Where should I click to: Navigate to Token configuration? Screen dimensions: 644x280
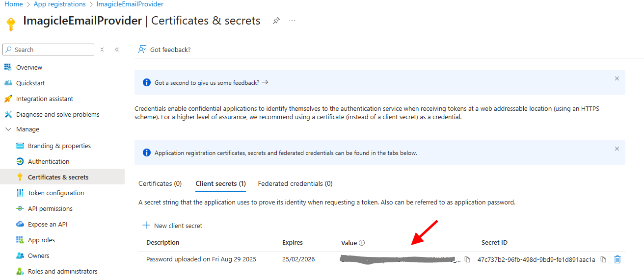(55, 193)
